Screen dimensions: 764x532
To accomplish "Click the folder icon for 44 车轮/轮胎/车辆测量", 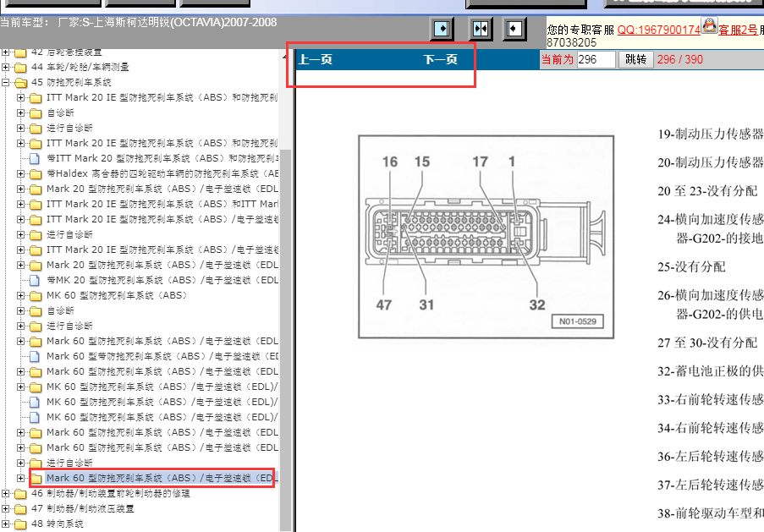I will click(20, 67).
